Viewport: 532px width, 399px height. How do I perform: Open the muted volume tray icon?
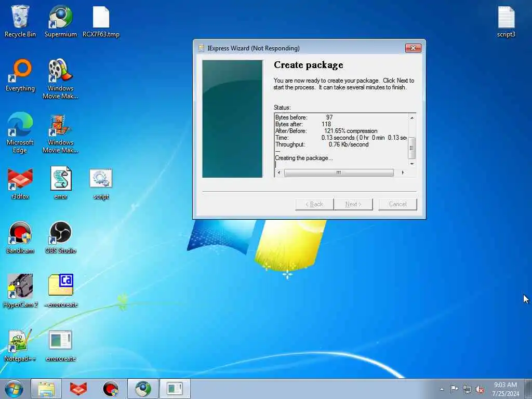click(x=480, y=390)
